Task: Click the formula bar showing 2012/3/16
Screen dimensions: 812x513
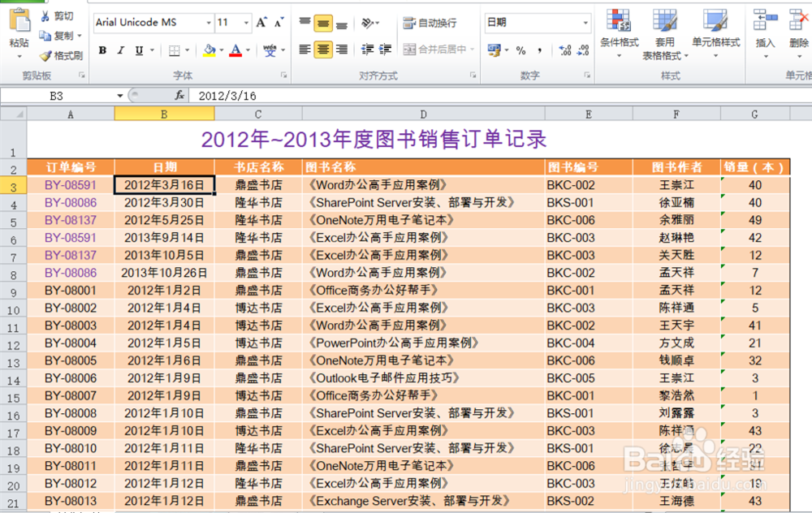Action: pos(499,96)
